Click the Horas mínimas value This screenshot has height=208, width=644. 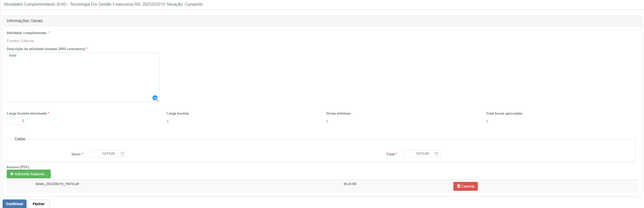click(327, 122)
